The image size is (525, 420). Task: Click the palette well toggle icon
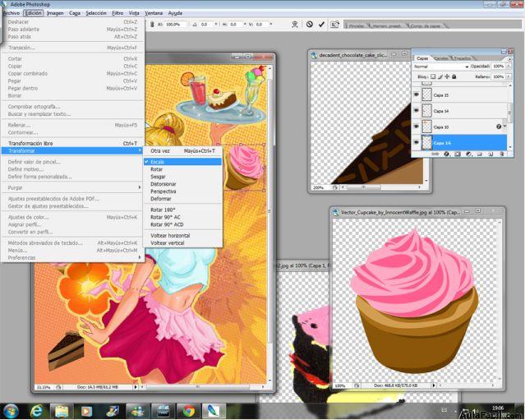coord(334,24)
